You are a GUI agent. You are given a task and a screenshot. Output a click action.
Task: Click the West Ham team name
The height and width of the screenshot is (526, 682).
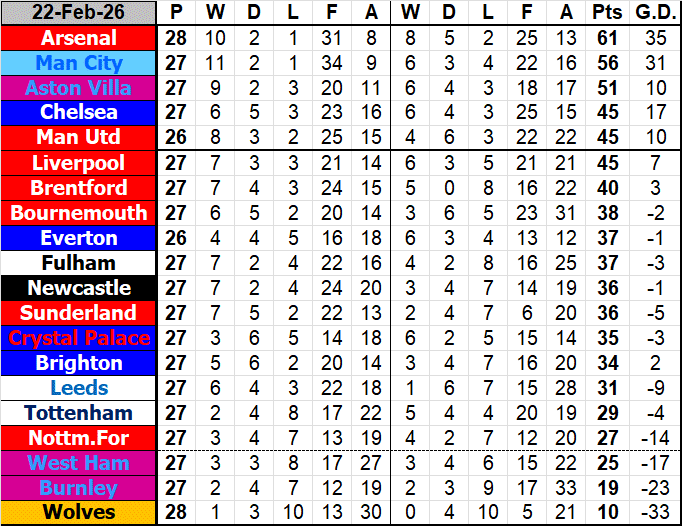click(79, 463)
